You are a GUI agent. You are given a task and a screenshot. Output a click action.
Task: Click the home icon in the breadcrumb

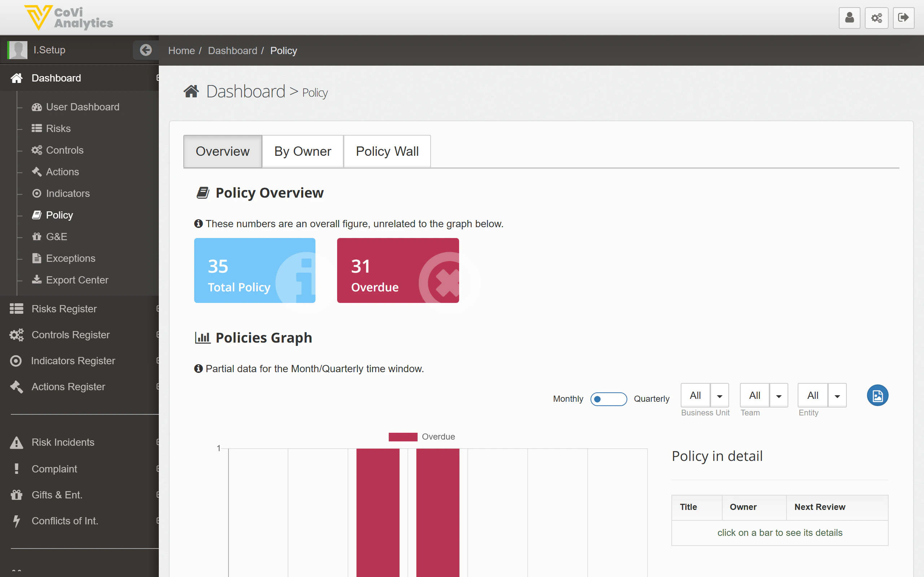192,91
